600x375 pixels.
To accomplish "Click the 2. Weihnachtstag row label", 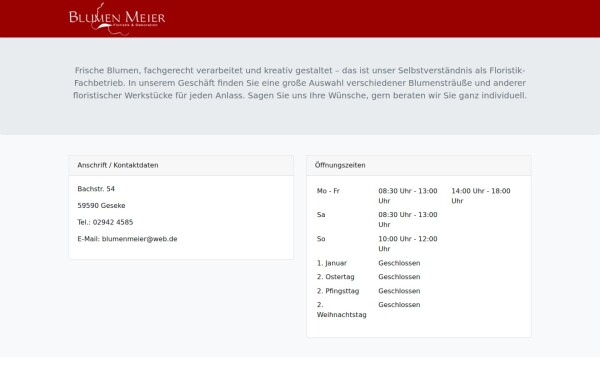I will coord(342,310).
